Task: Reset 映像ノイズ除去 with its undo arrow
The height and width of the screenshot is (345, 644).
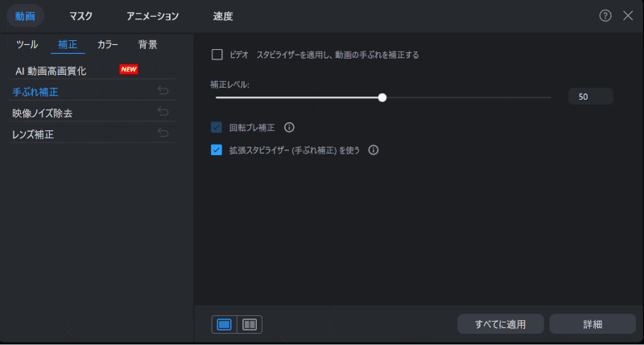Action: (x=163, y=112)
